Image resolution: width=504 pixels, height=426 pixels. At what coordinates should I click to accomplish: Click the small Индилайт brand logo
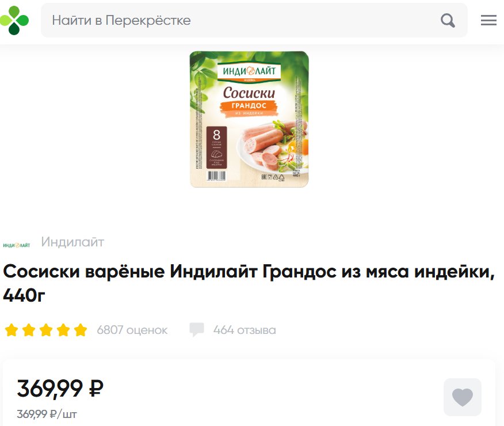point(16,245)
